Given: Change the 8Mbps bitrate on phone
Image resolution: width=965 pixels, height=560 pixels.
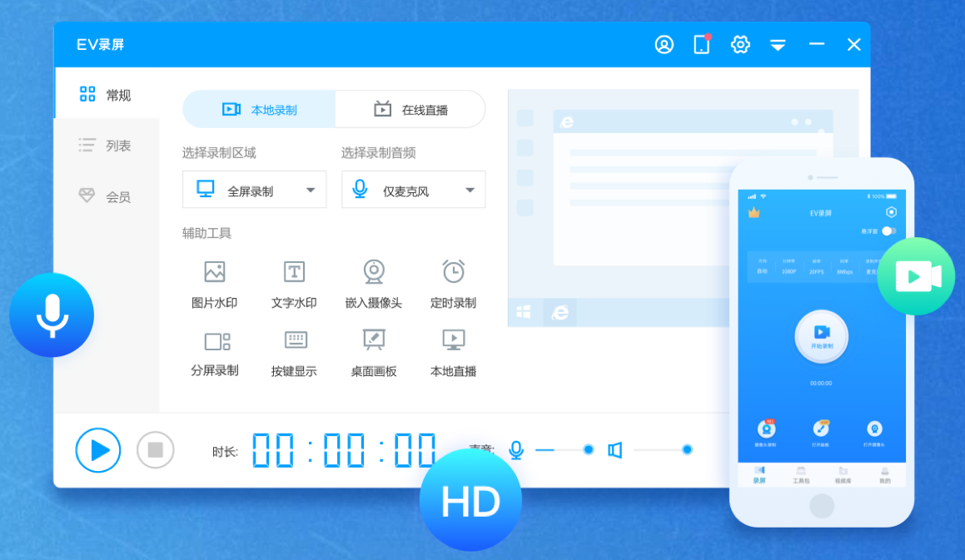Looking at the screenshot, I should [x=844, y=266].
